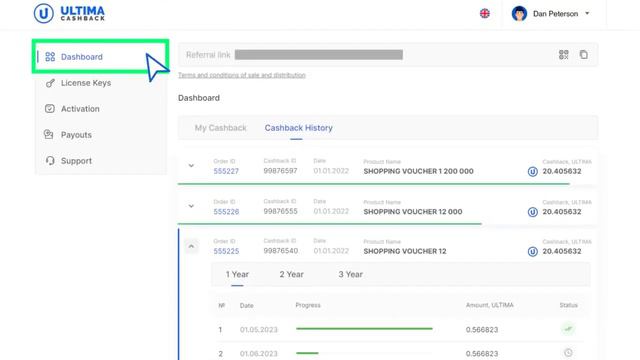Select the Cashback History tab

[x=298, y=128]
